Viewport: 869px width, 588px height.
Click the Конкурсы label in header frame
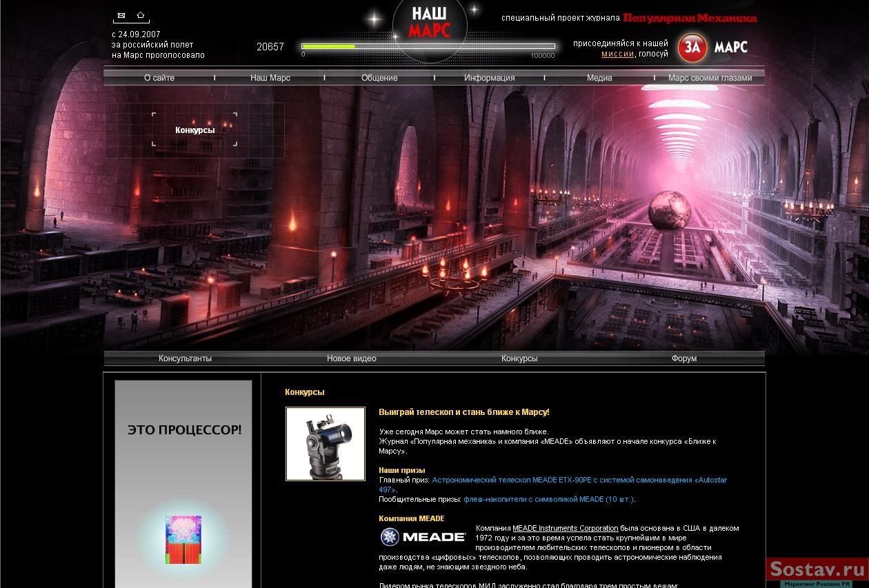pyautogui.click(x=194, y=130)
